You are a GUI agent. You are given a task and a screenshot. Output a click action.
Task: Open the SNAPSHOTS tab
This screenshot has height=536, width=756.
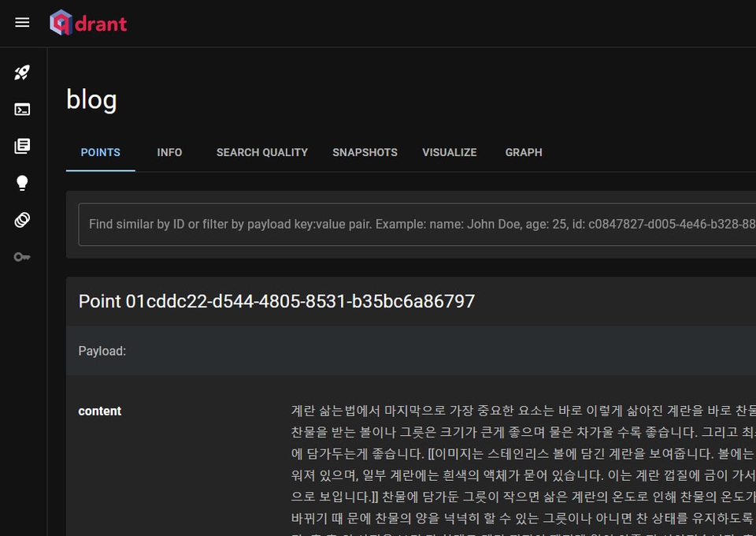[365, 152]
